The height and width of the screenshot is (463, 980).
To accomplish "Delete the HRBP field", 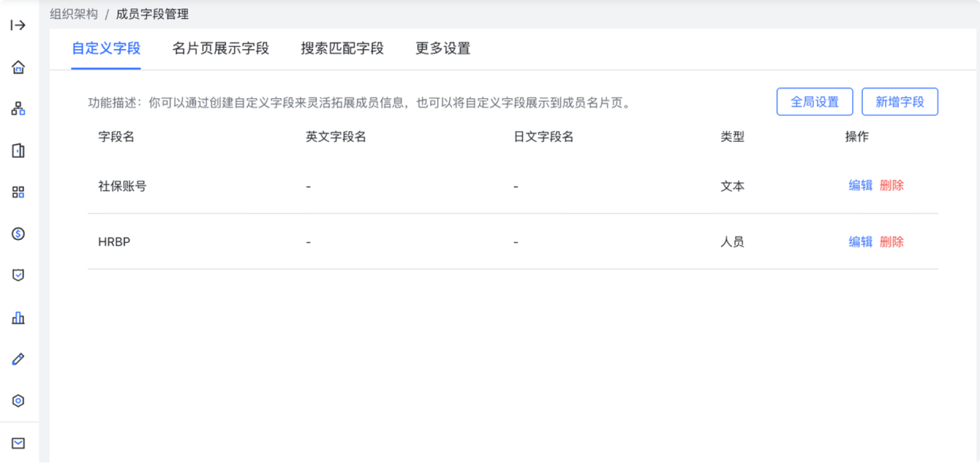I will [x=892, y=242].
